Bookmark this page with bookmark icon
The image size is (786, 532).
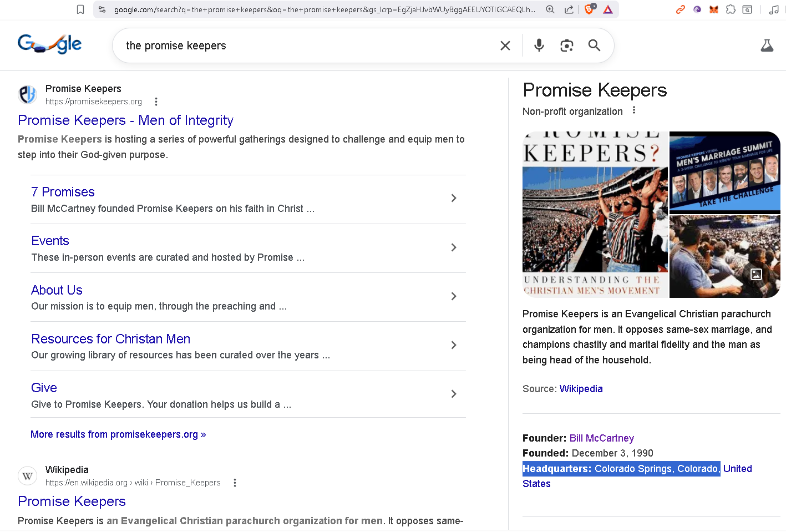(x=80, y=9)
